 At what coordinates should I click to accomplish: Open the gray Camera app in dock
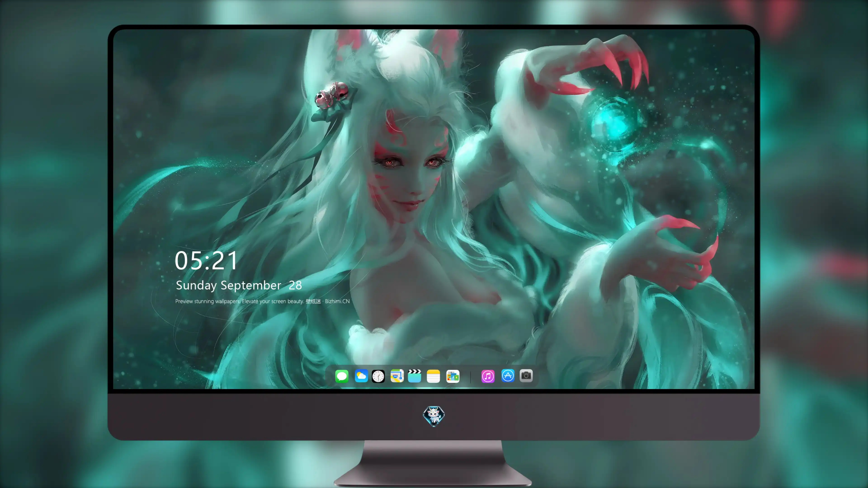pyautogui.click(x=526, y=375)
